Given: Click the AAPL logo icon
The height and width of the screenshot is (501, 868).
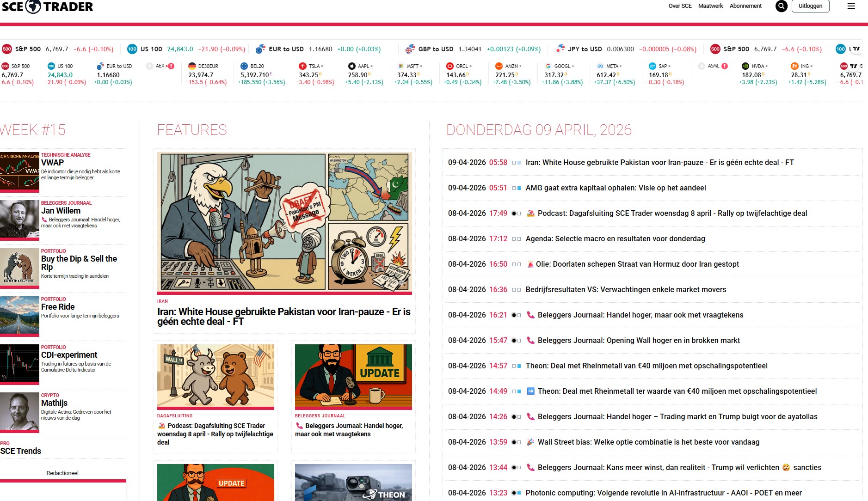Looking at the screenshot, I should [352, 66].
